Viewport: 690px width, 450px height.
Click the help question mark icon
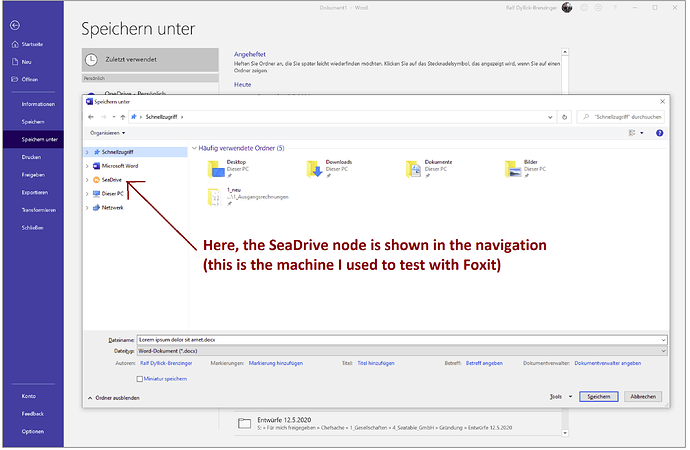coord(660,132)
